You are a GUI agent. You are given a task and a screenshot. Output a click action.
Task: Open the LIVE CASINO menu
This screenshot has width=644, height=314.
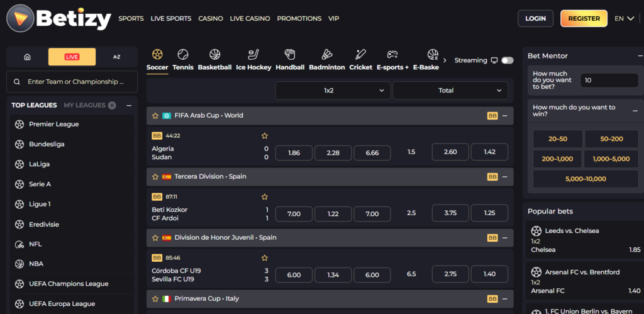coord(250,18)
